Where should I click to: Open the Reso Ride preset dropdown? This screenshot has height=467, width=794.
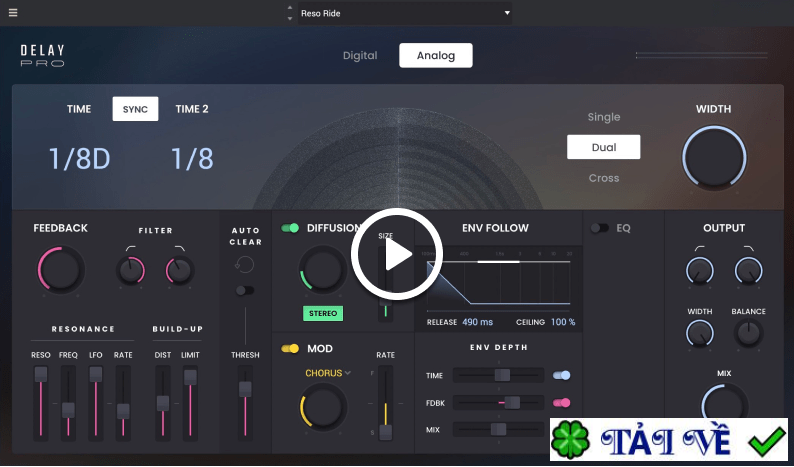coord(405,13)
